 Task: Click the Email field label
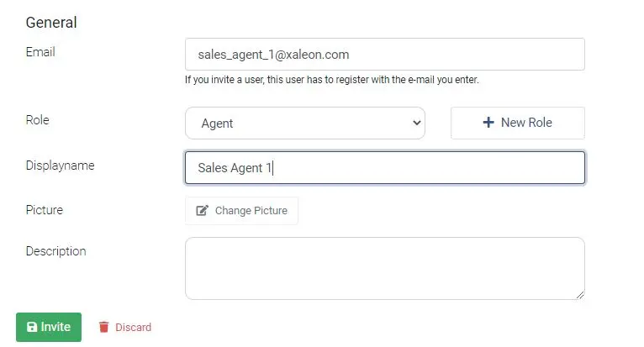(40, 52)
